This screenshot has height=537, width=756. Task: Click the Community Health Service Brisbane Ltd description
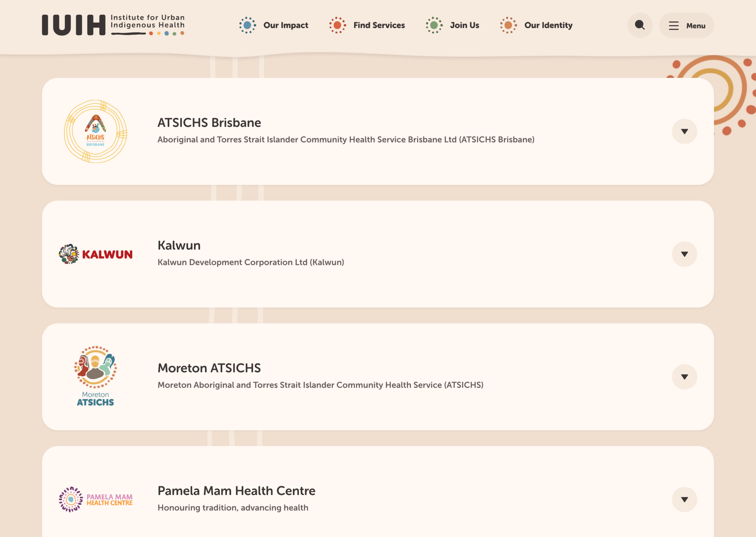(x=346, y=140)
